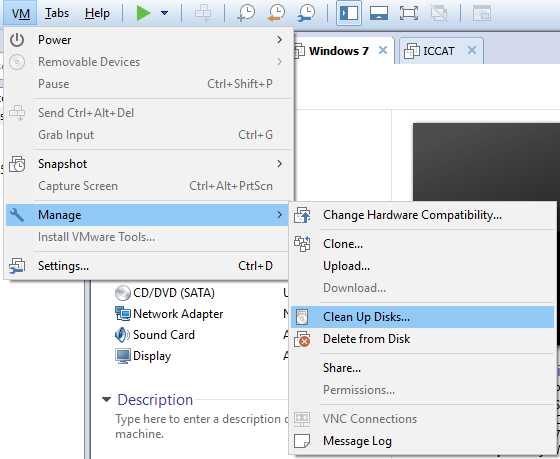Collapse the Description section triangle
Viewport: 560px width, 459px height.
(x=106, y=399)
